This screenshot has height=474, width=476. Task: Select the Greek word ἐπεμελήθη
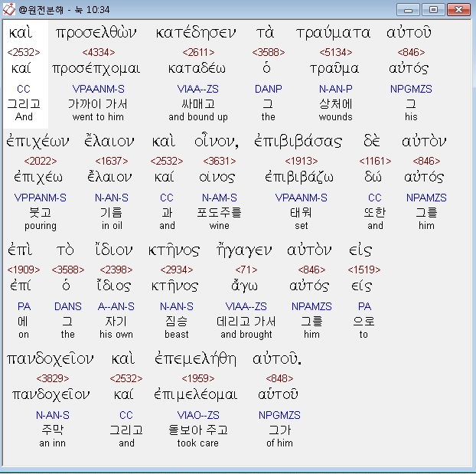point(195,359)
